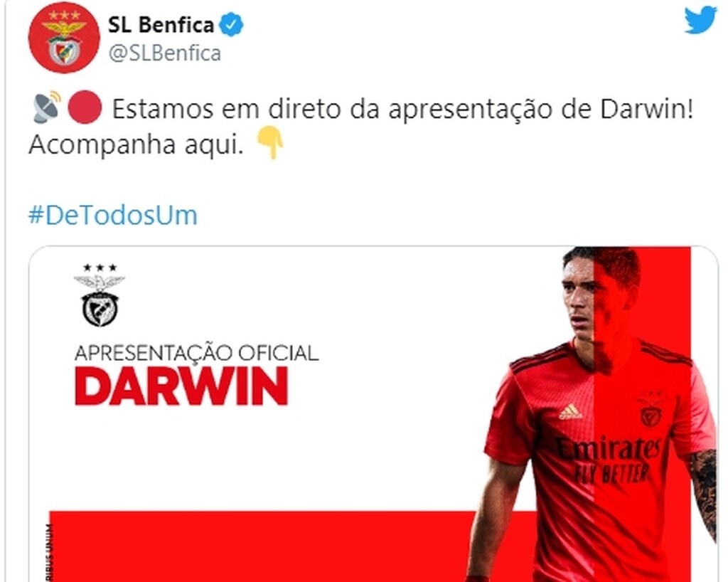The height and width of the screenshot is (582, 728).
Task: Open the @SLBenfica handle link
Action: pos(164,53)
